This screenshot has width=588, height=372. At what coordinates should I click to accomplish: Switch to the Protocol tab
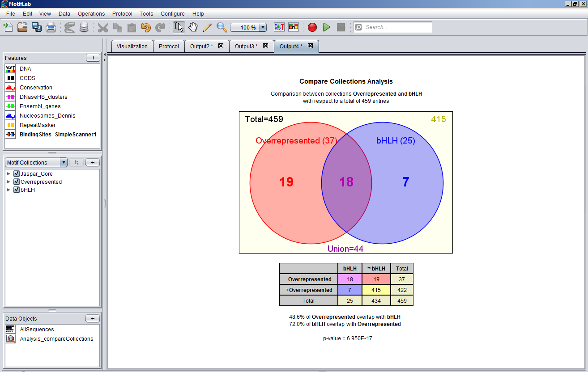click(x=169, y=46)
